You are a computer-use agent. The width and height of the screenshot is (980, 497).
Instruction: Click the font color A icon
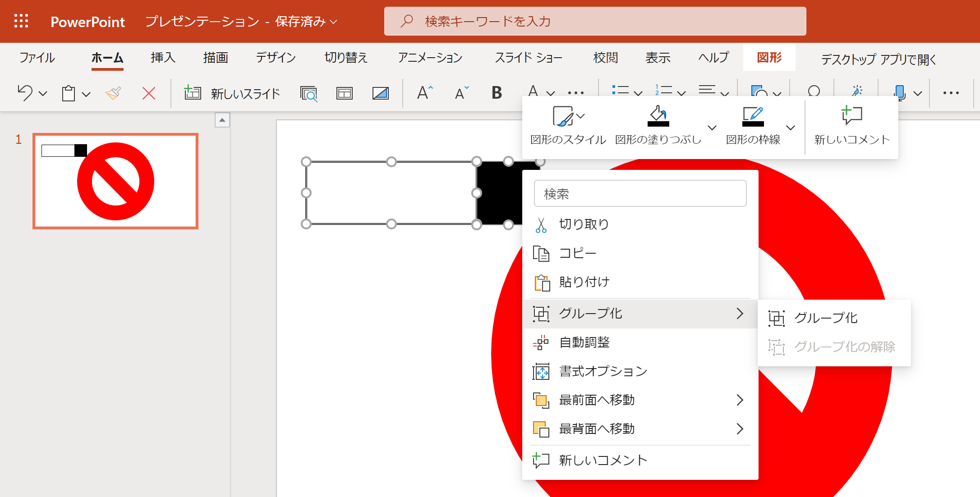(x=533, y=91)
